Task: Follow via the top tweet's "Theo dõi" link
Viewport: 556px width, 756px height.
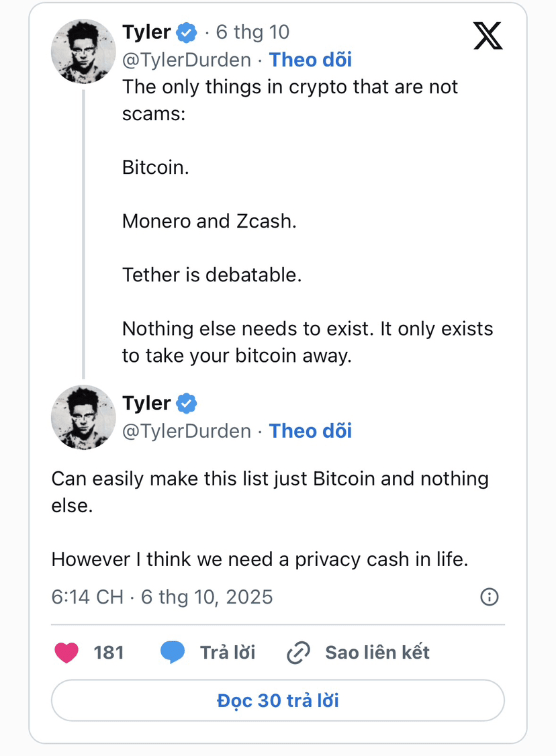Action: (310, 60)
